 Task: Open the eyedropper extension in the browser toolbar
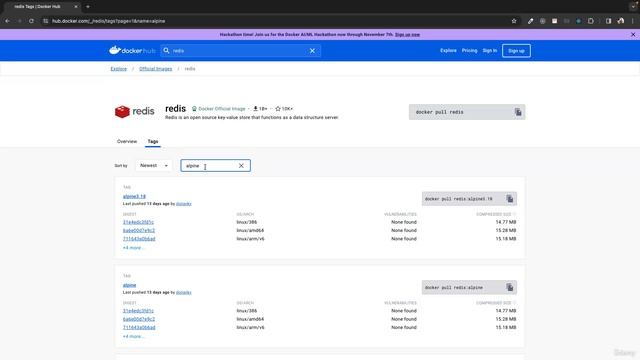point(530,21)
